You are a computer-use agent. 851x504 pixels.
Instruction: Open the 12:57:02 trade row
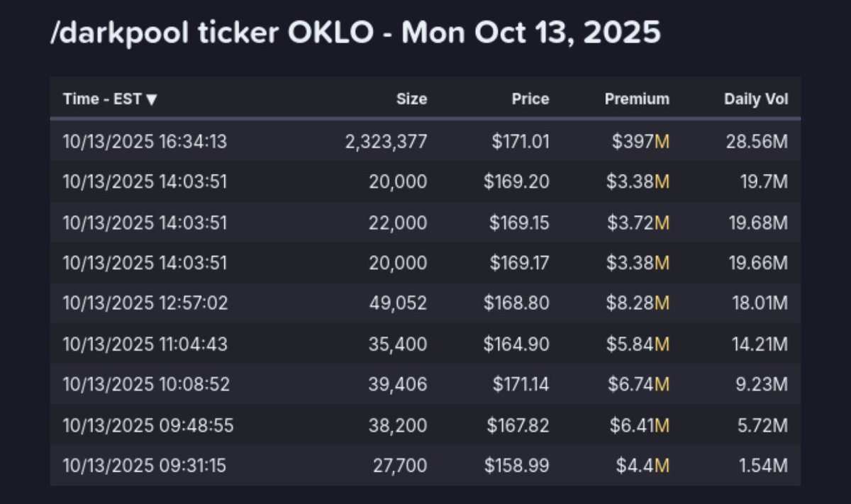(x=145, y=303)
